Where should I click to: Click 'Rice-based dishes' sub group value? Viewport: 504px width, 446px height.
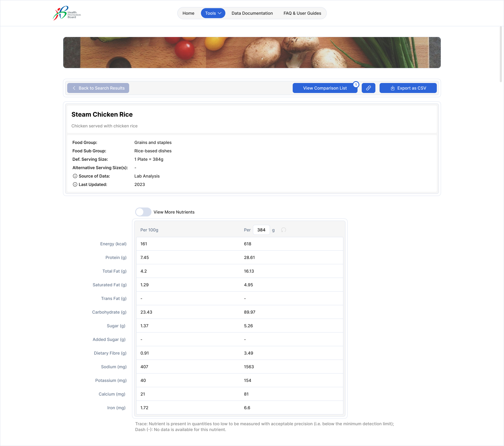coord(153,151)
